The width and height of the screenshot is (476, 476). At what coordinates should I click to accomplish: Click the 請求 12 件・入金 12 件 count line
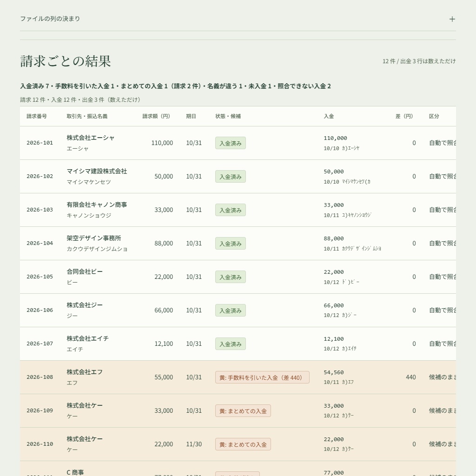tap(80, 100)
